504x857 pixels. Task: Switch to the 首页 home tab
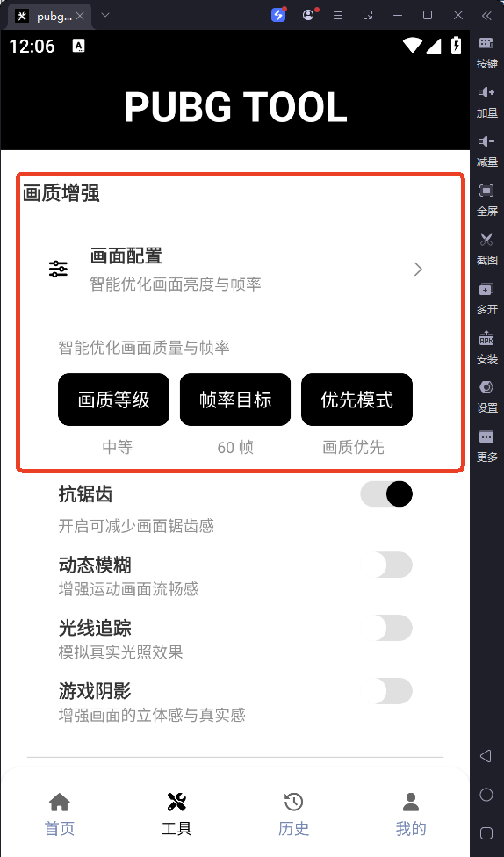pos(60,816)
